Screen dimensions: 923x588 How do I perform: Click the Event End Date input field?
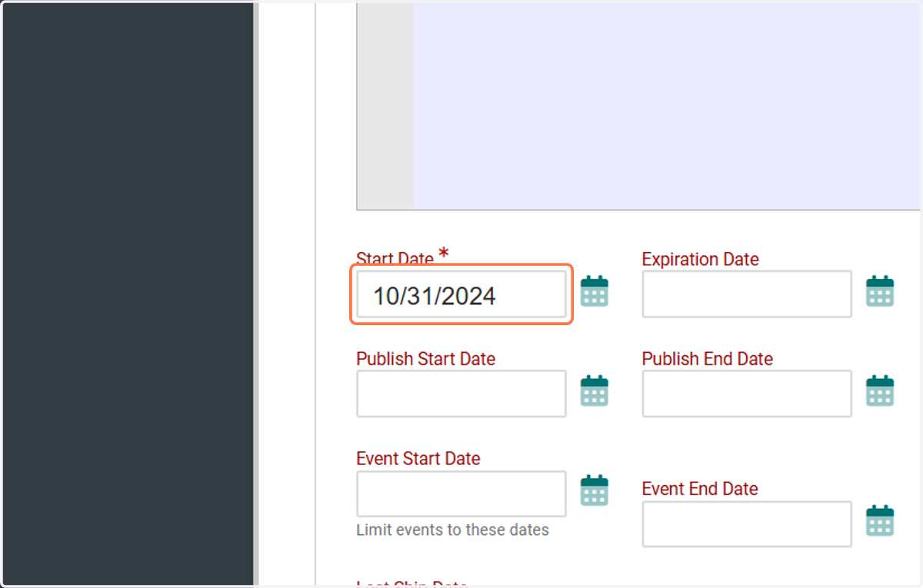[x=747, y=523]
